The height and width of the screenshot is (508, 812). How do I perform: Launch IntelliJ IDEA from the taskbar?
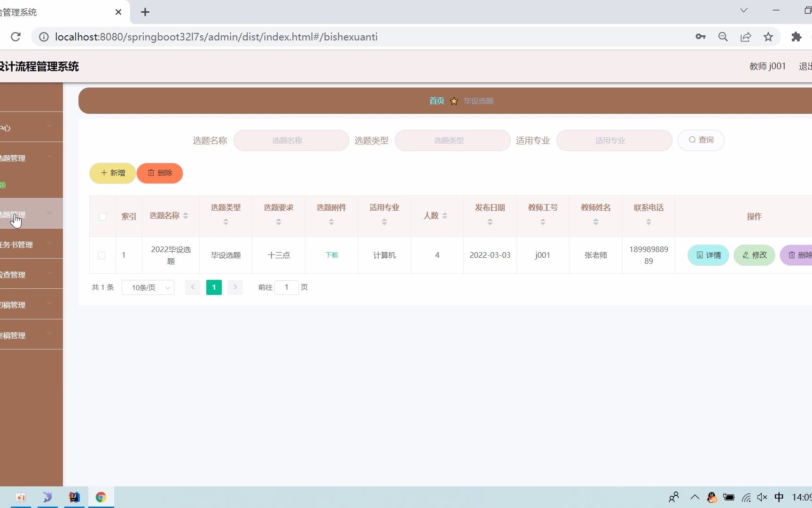point(74,497)
